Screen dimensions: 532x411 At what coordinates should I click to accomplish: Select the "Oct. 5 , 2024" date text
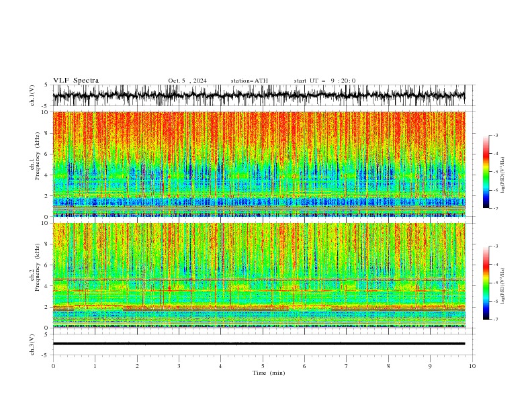tap(187, 81)
